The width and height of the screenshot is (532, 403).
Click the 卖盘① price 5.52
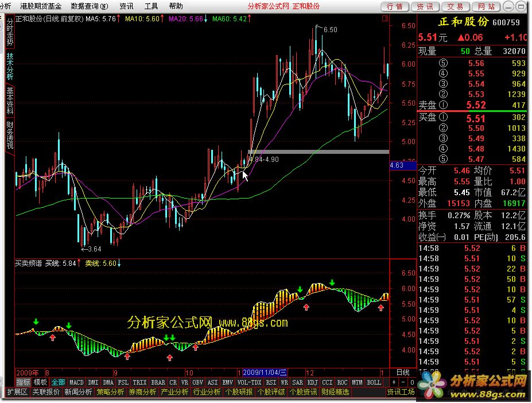(476, 105)
